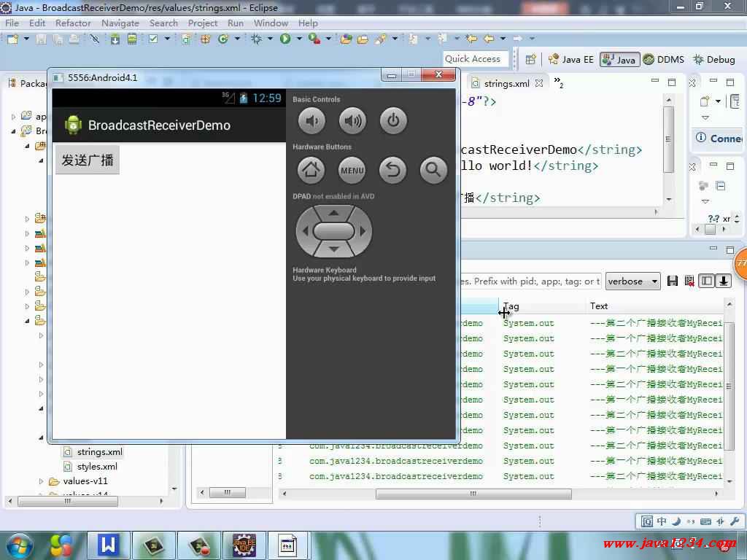747x560 pixels.
Task: Open the New wizard dropdown arrow
Action: click(x=26, y=39)
